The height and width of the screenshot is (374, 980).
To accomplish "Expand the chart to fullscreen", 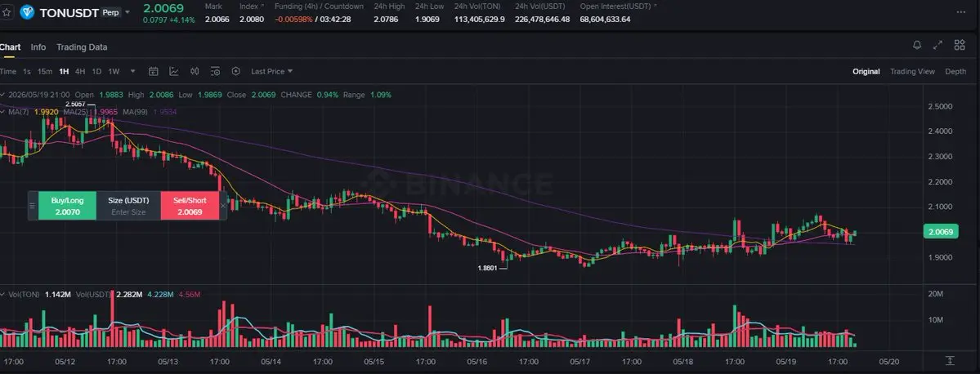I will click(937, 45).
